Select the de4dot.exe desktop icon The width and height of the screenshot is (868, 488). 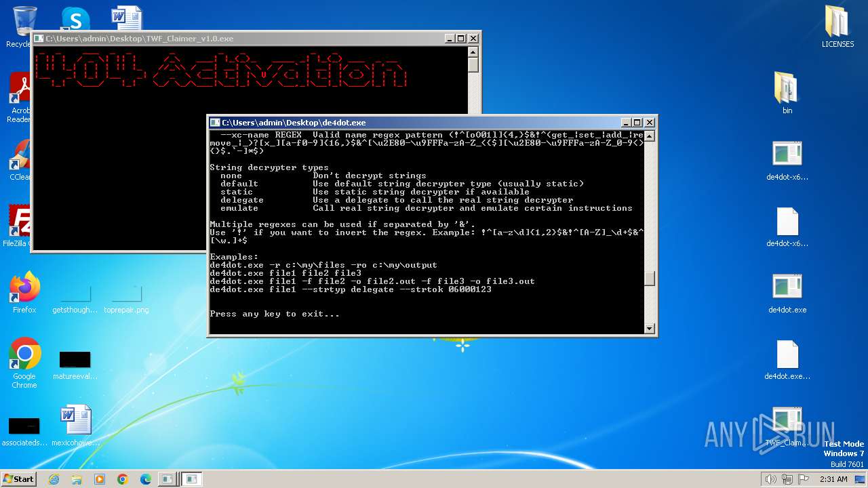787,293
